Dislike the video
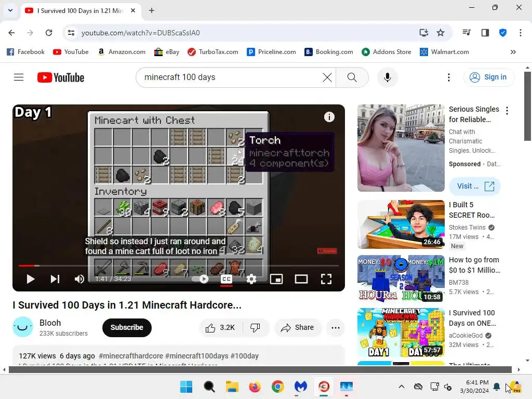 tap(255, 327)
